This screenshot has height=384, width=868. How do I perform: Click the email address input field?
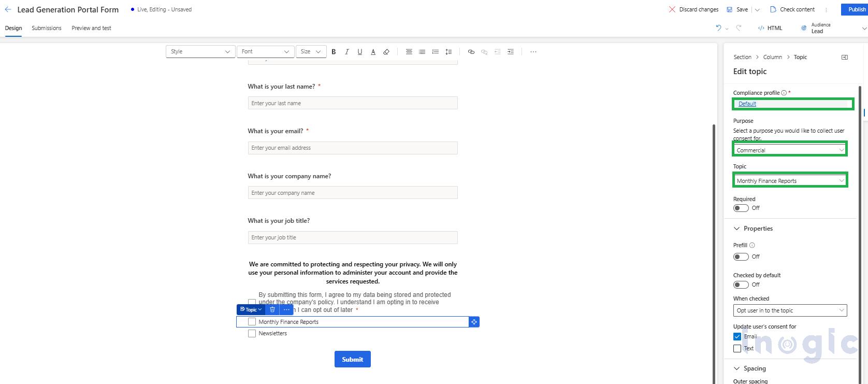(353, 148)
